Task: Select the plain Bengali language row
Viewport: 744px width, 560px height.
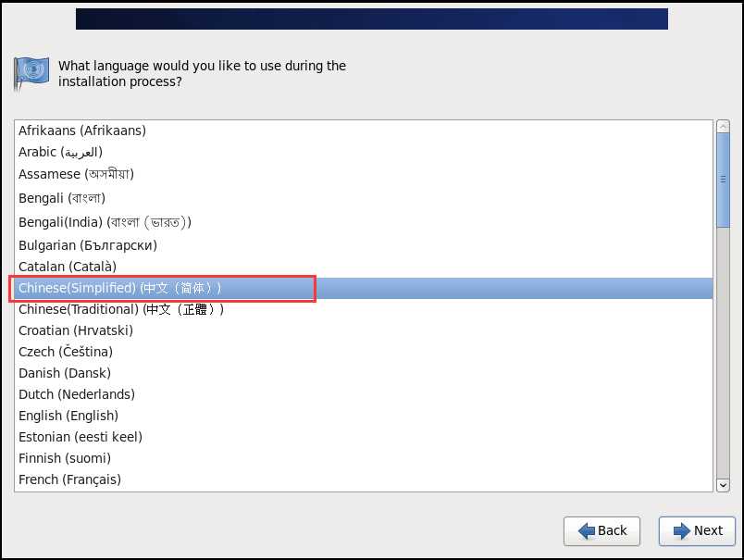Action: coord(364,198)
